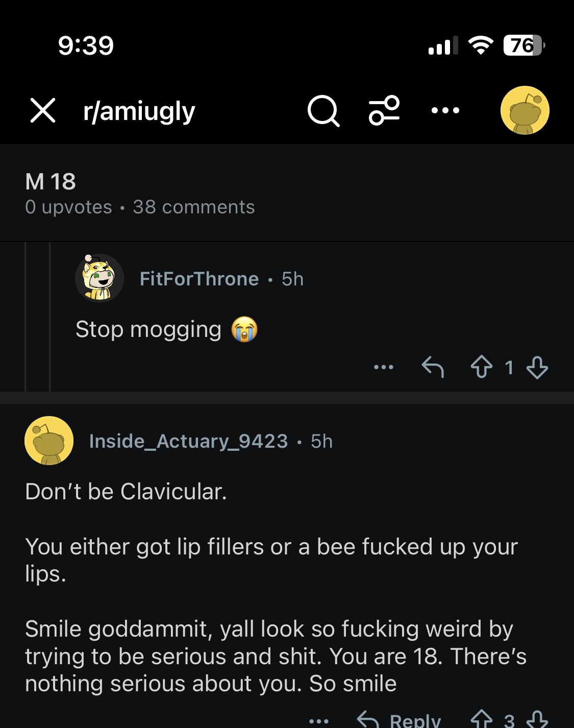The width and height of the screenshot is (574, 728).
Task: Upvote Inside_Actuary_9423's comment
Action: point(481,720)
